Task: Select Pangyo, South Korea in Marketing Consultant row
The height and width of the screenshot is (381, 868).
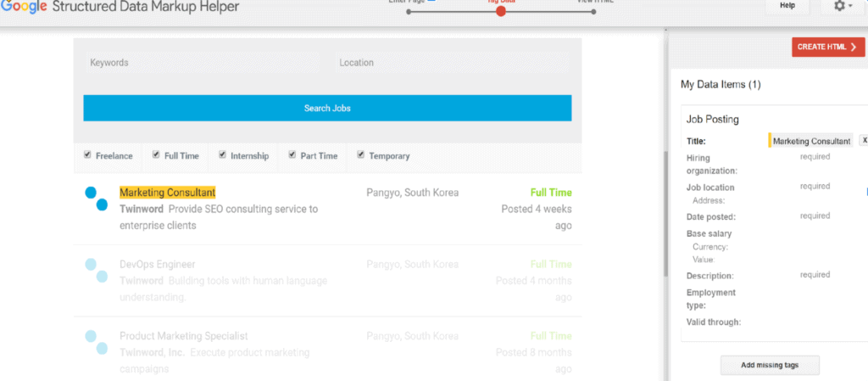Action: coord(413,193)
